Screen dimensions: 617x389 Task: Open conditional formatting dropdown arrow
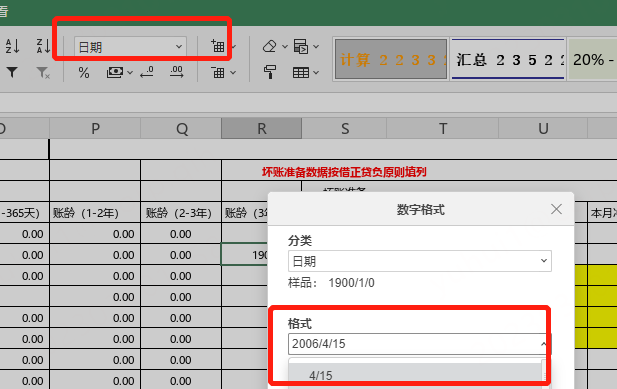point(316,47)
